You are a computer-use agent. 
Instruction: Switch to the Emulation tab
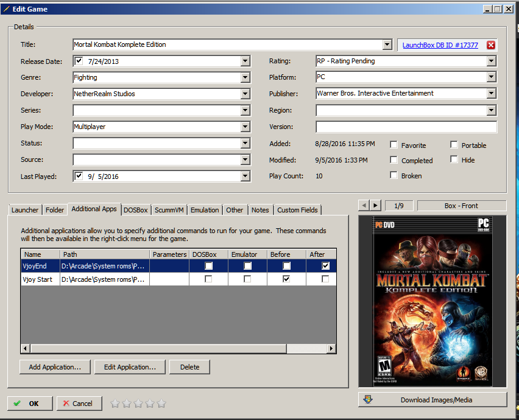205,210
